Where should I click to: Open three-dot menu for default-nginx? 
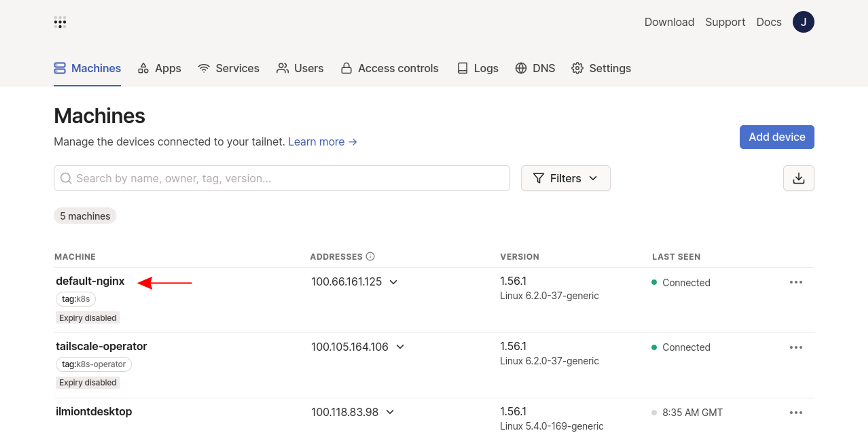click(796, 282)
